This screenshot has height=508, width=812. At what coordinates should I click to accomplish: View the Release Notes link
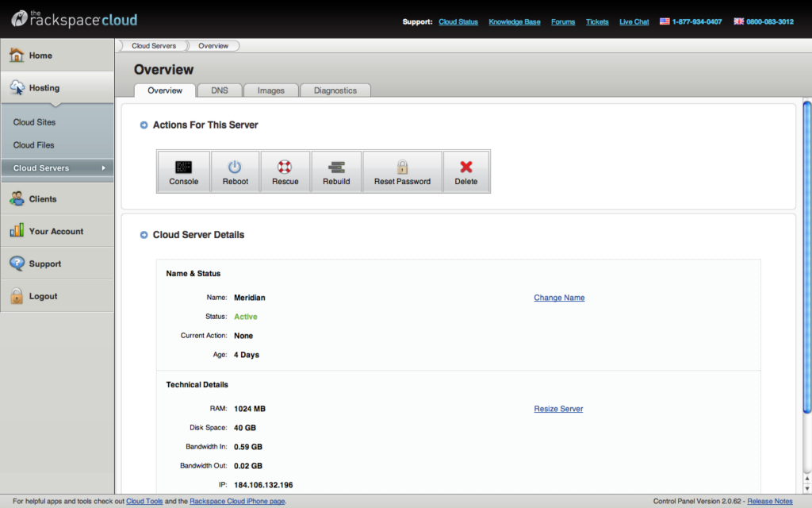(769, 502)
